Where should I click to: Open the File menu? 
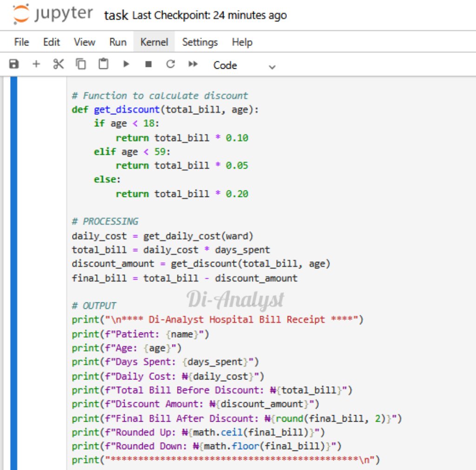[21, 42]
